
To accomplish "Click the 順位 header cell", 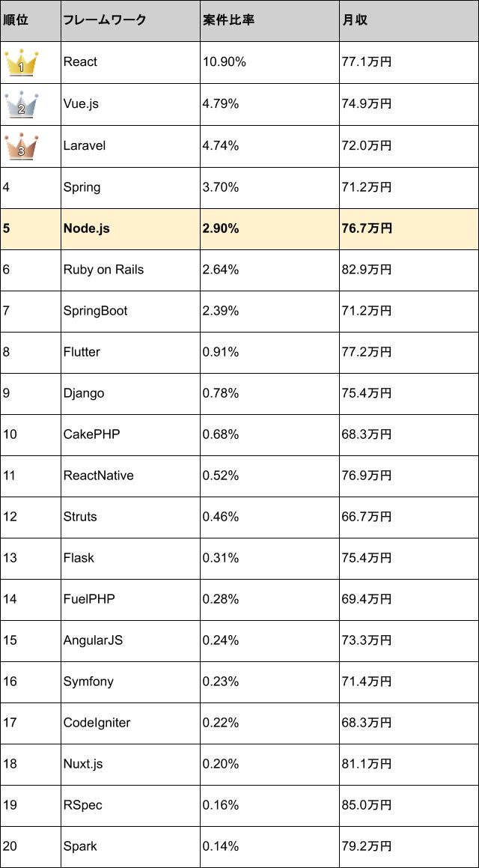I will point(16,20).
